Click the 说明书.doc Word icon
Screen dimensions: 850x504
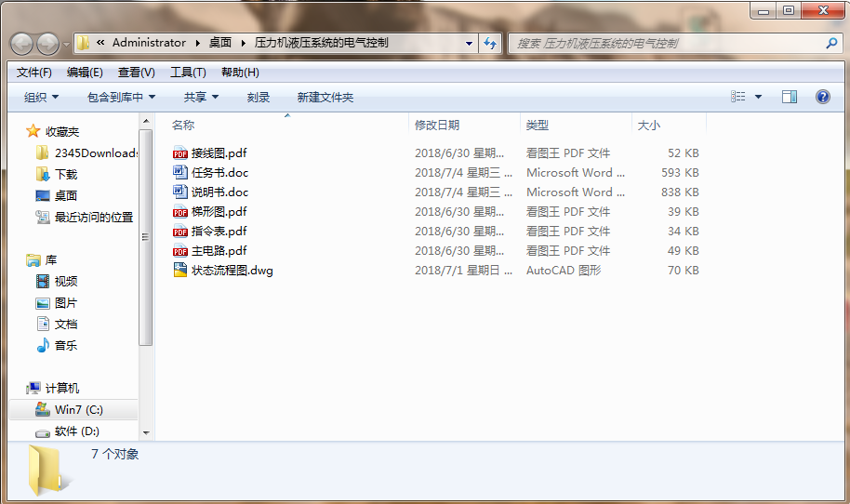coord(180,192)
